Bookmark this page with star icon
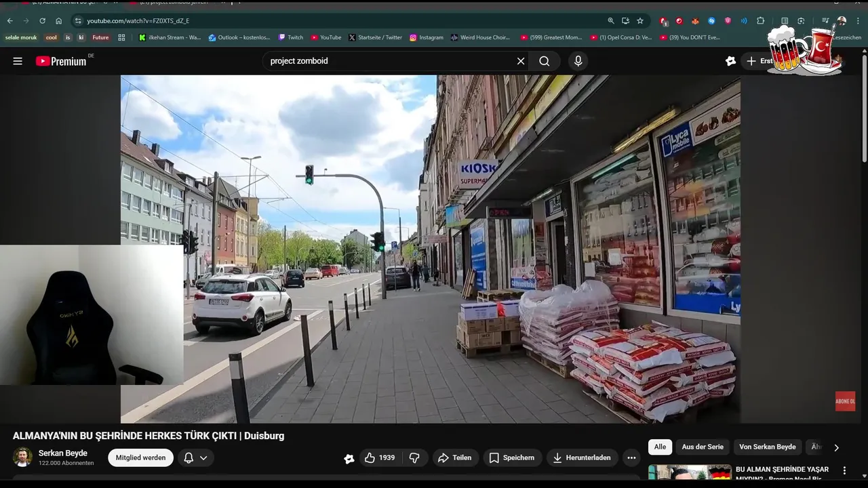 (639, 21)
